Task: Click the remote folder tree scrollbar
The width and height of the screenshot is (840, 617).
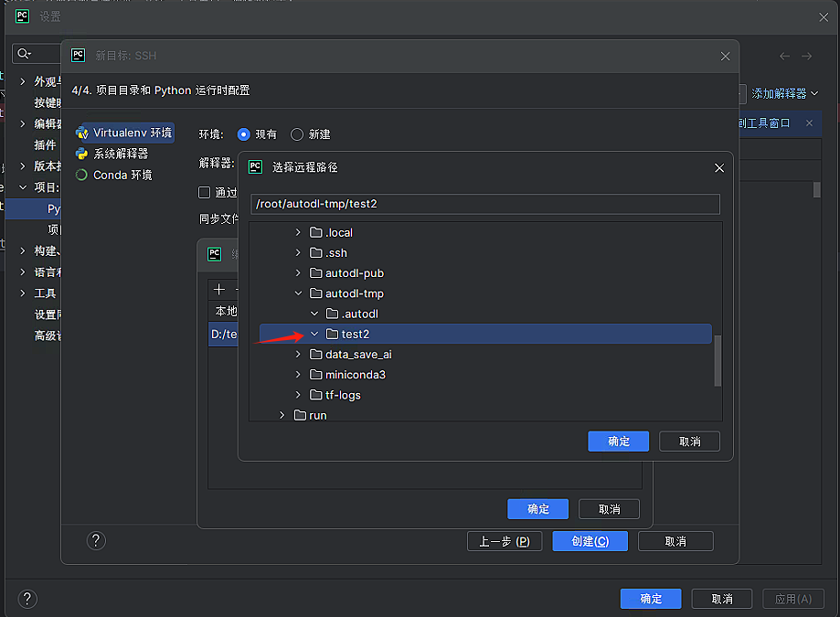Action: (x=718, y=360)
